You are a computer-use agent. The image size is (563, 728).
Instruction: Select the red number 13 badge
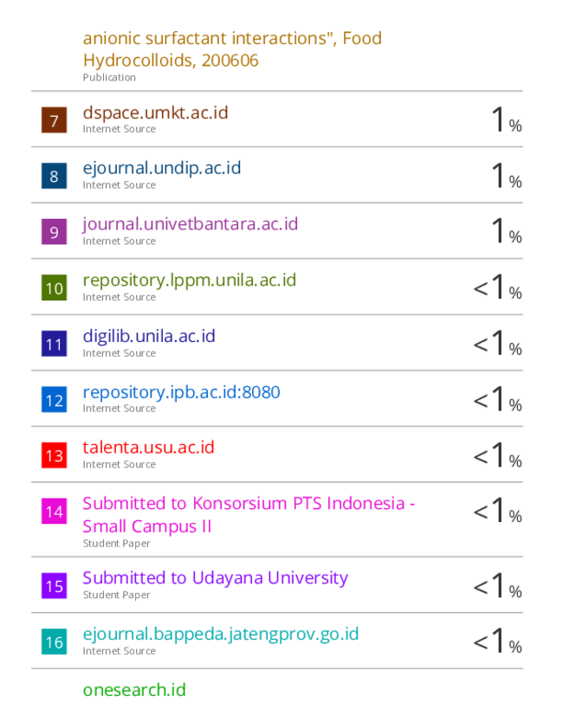click(54, 455)
